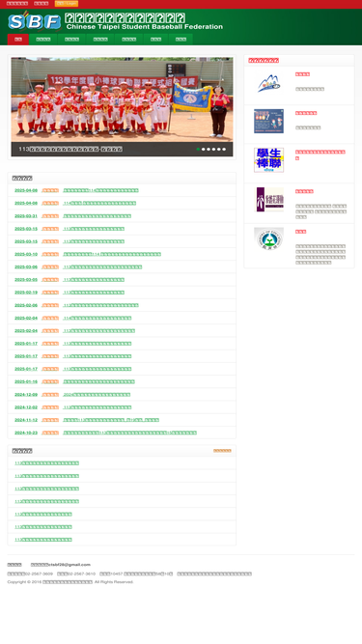Click the orange Login button in top bar
The width and height of the screenshot is (362, 644).
(67, 4)
